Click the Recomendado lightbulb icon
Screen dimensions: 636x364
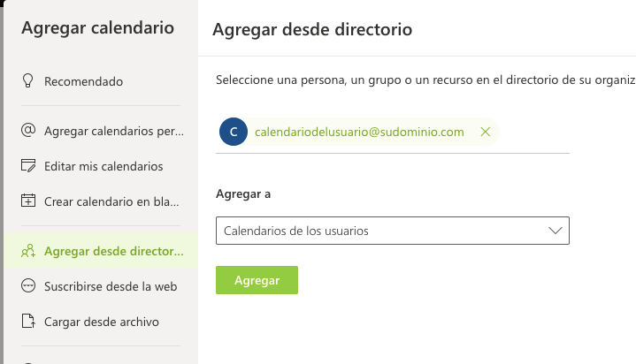pos(27,80)
